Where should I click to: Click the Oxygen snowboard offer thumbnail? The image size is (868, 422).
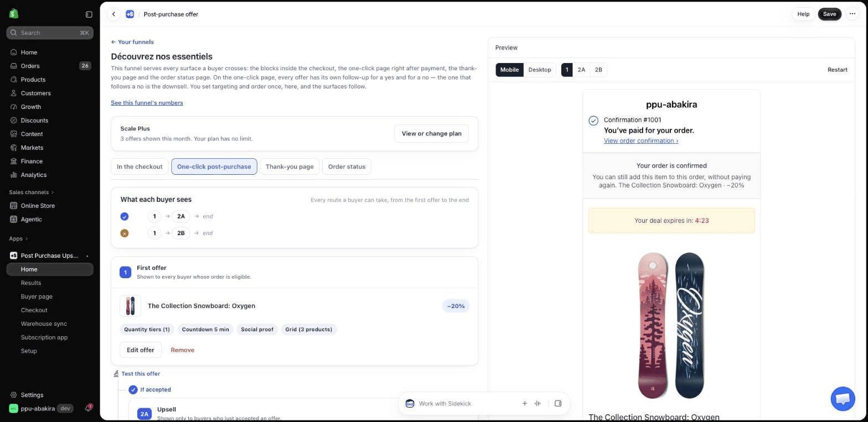[130, 306]
